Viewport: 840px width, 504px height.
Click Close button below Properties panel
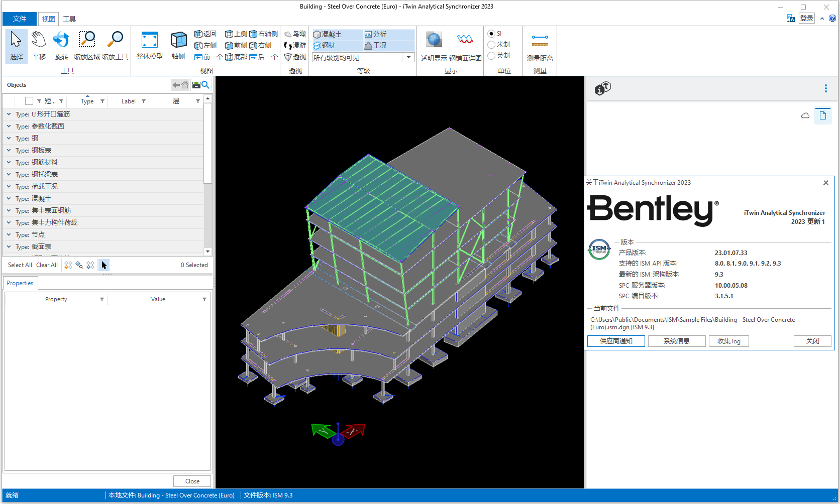[x=192, y=481]
